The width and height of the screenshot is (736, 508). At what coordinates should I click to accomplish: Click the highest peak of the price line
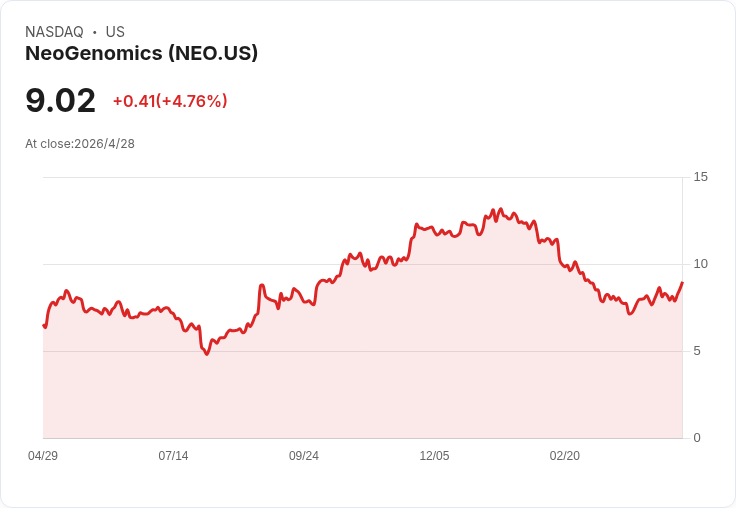500,210
